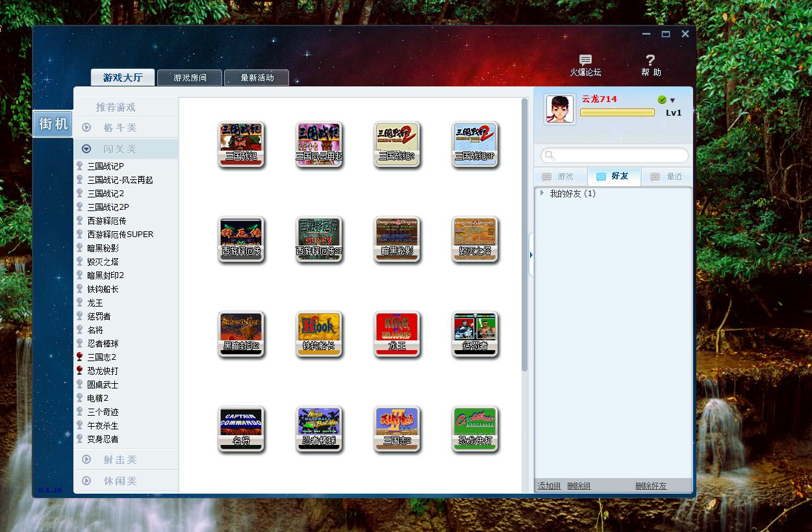Switch to the 最新活动 tab
This screenshot has width=812, height=532.
[257, 78]
